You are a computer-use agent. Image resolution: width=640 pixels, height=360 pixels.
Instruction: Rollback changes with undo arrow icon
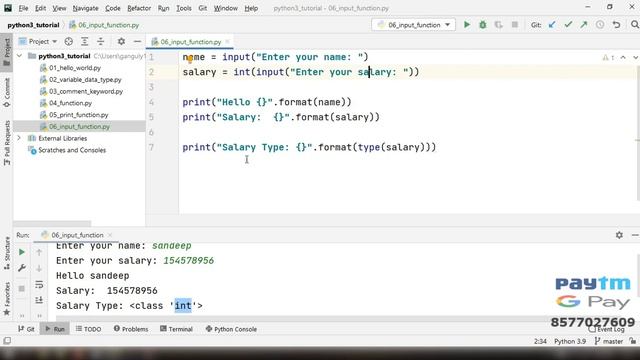tap(616, 25)
